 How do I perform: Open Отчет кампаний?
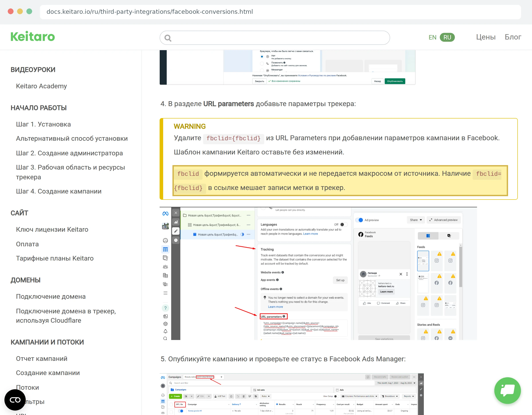pos(42,359)
